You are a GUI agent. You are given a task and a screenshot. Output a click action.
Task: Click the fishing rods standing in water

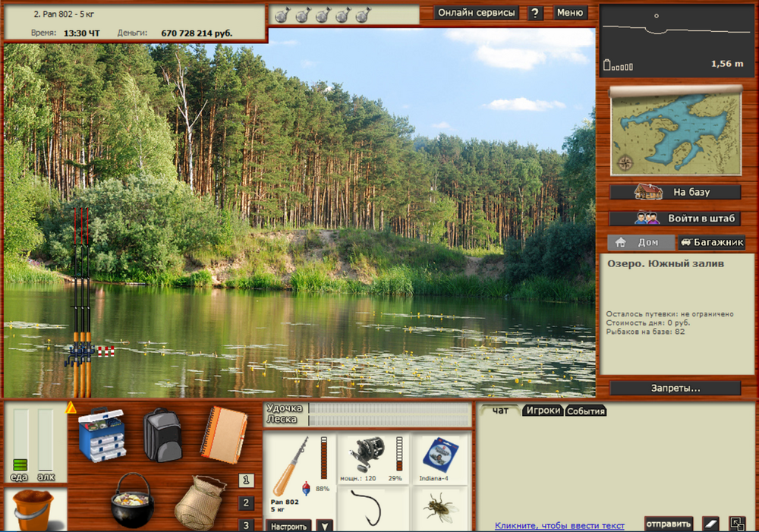tap(81, 303)
